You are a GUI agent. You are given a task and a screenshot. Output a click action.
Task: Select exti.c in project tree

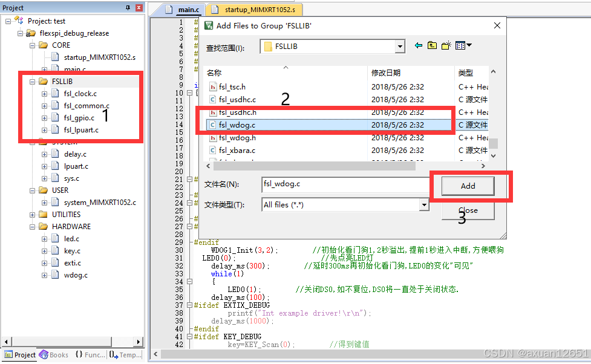click(73, 263)
